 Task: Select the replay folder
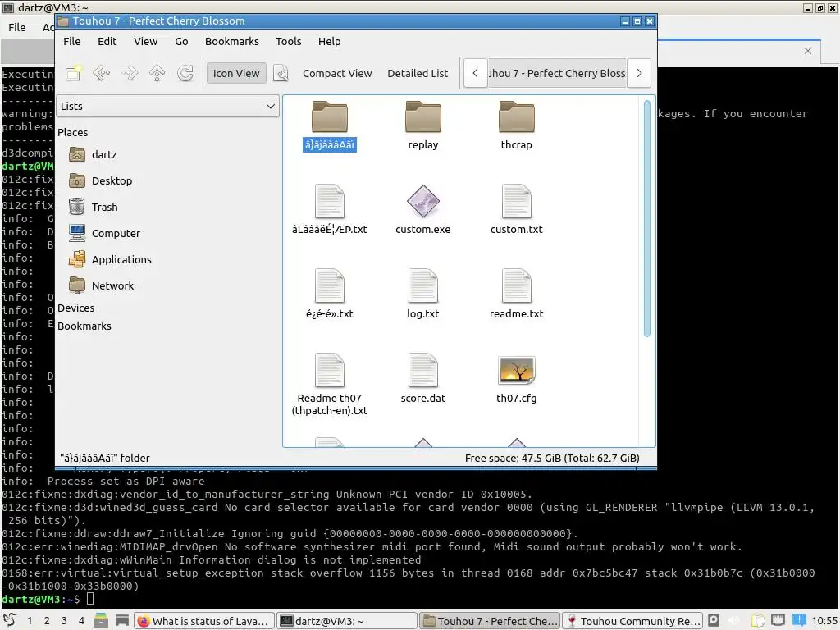(x=423, y=126)
